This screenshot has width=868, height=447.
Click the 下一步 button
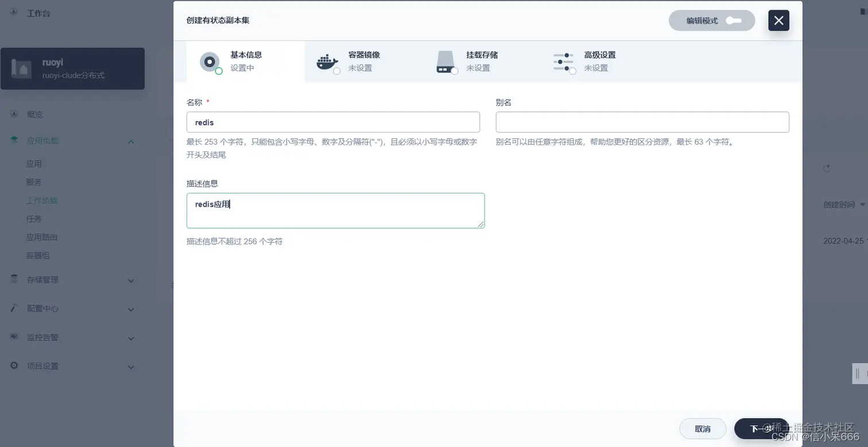point(761,429)
